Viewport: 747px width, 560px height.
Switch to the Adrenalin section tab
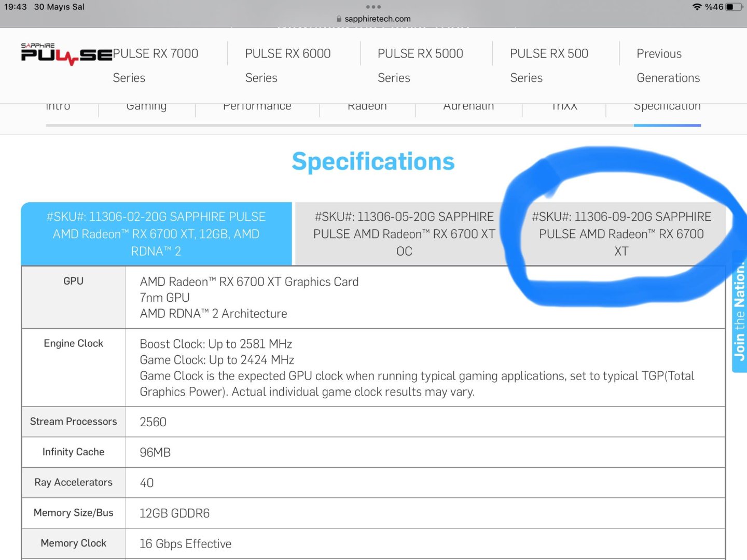(x=468, y=107)
